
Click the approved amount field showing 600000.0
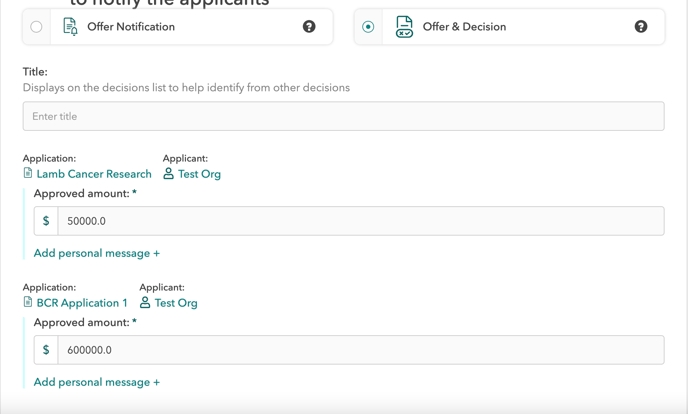click(x=360, y=350)
